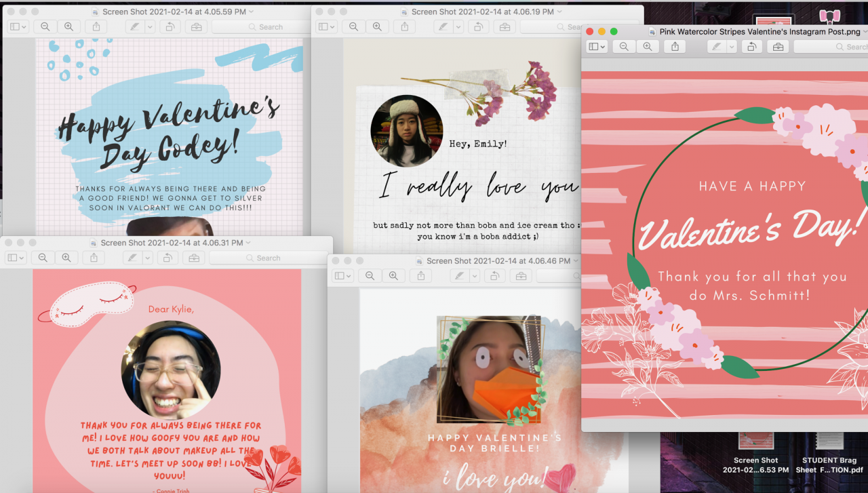Show Markup toolbar in the 4.06.31 PM window
Screen dimensions: 868x493
[194, 258]
